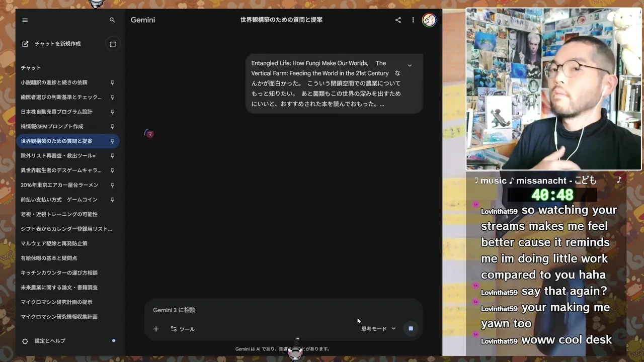The height and width of the screenshot is (362, 644).
Task: Open the Gemini sidebar hamburger menu
Action: 25,20
